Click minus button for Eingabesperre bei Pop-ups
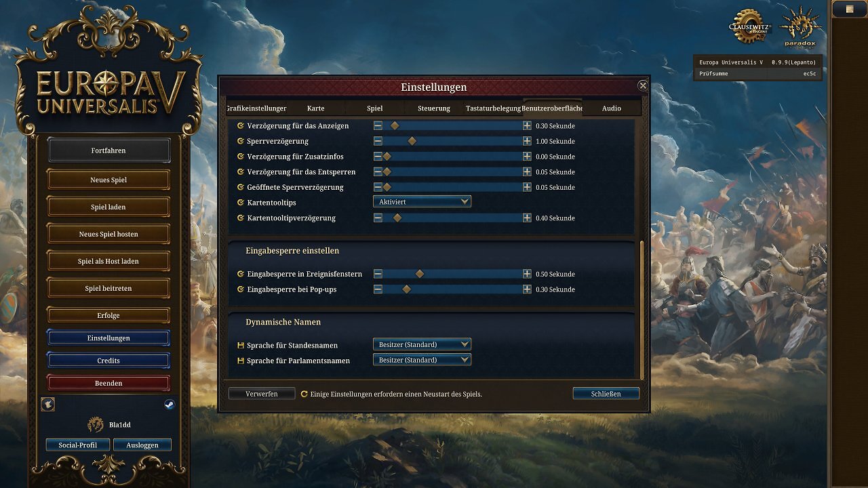Viewport: 868px width, 488px height. pyautogui.click(x=378, y=289)
